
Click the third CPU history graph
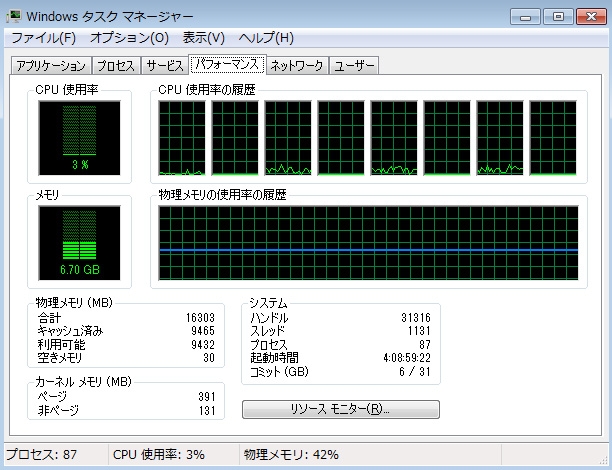click(x=288, y=138)
